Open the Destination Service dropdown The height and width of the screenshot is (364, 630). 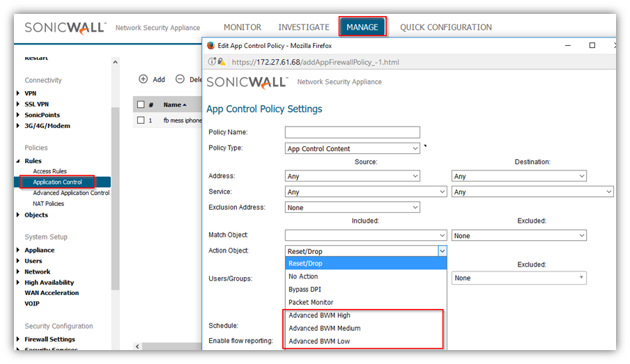pyautogui.click(x=532, y=192)
